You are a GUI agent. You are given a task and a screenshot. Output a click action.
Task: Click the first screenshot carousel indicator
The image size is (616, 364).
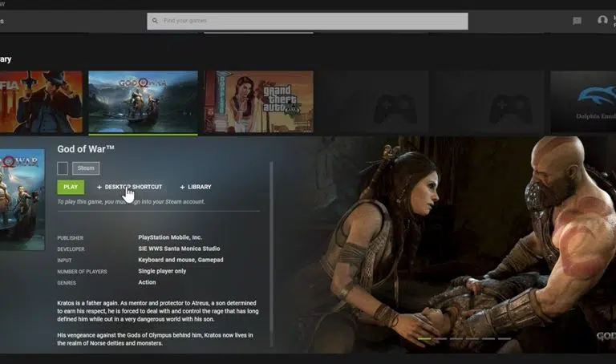(x=425, y=338)
